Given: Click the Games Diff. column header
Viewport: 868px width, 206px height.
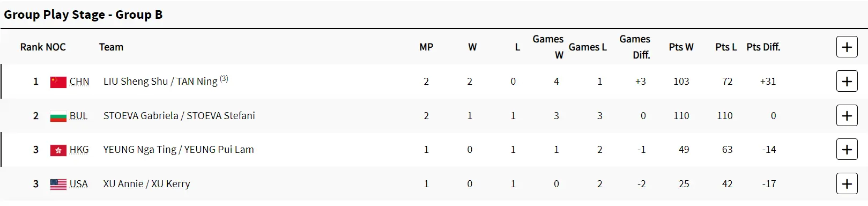Looking at the screenshot, I should point(635,47).
